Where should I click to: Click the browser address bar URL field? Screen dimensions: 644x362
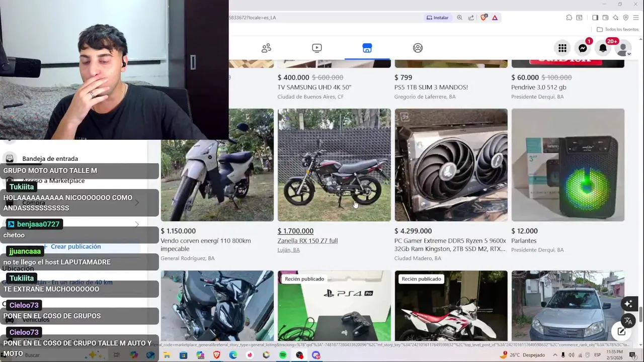pyautogui.click(x=325, y=18)
